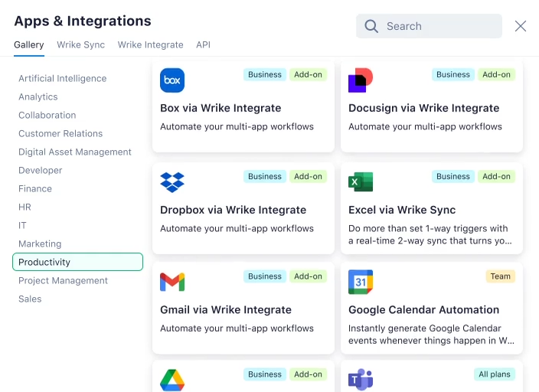Viewport: 539px width, 392px height.
Task: Click the Docusign logo icon
Action: click(x=361, y=80)
